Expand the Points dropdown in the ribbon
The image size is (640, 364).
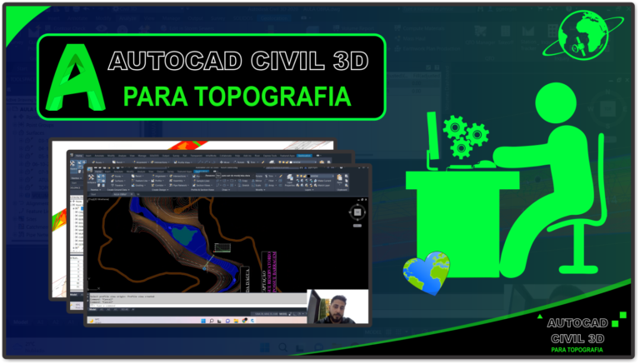[117, 176]
